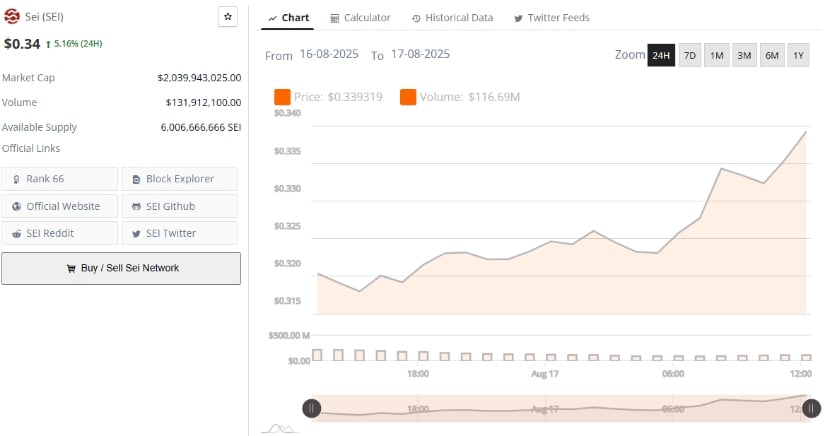
Task: Click the Available Supply label
Action: (39, 127)
